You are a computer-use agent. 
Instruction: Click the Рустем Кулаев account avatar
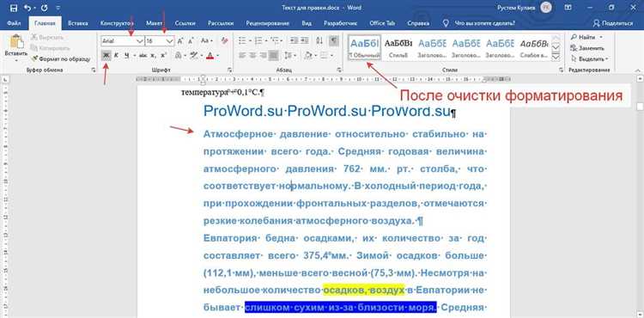point(545,8)
